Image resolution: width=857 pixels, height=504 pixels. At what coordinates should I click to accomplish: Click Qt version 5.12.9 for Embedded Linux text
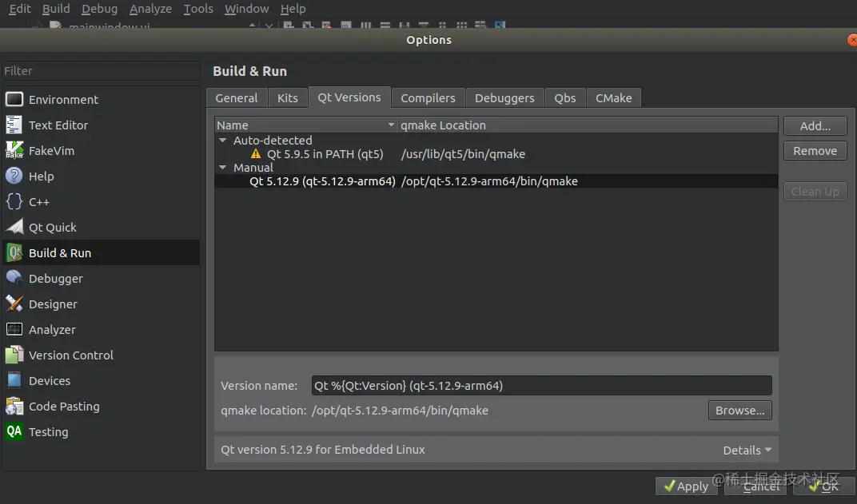click(x=322, y=450)
